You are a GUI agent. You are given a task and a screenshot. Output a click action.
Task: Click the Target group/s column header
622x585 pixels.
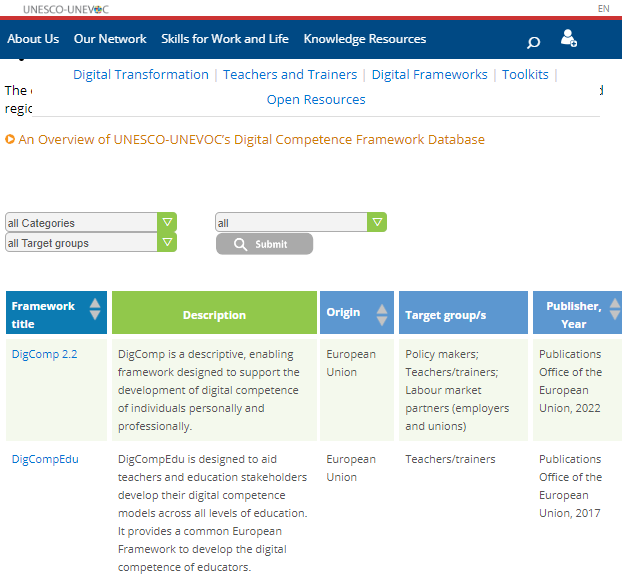pyautogui.click(x=463, y=313)
